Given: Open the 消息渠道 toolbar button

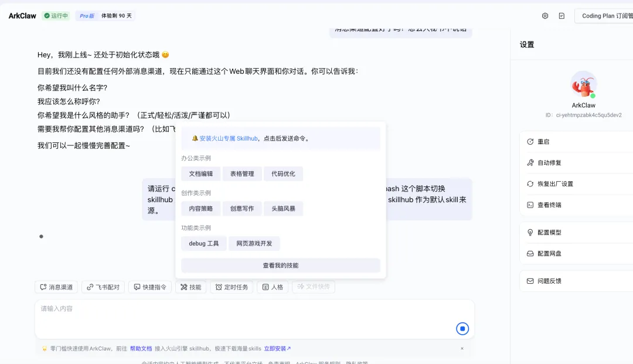Looking at the screenshot, I should (x=56, y=287).
